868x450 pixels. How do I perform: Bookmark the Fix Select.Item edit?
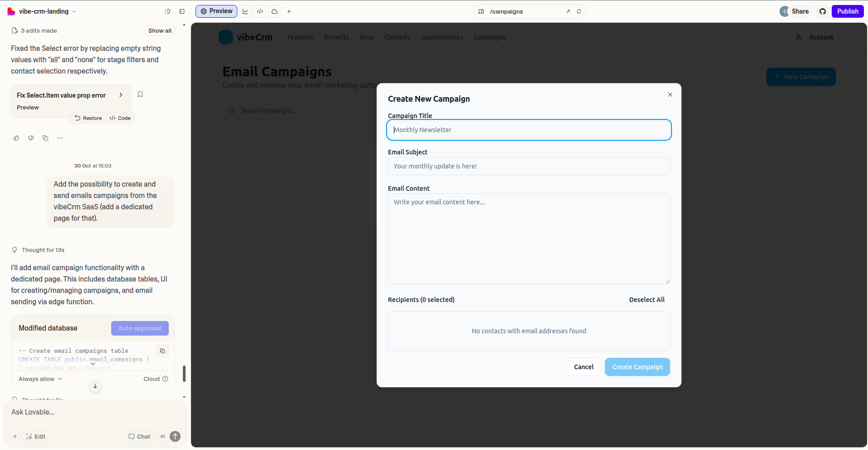[x=140, y=94]
